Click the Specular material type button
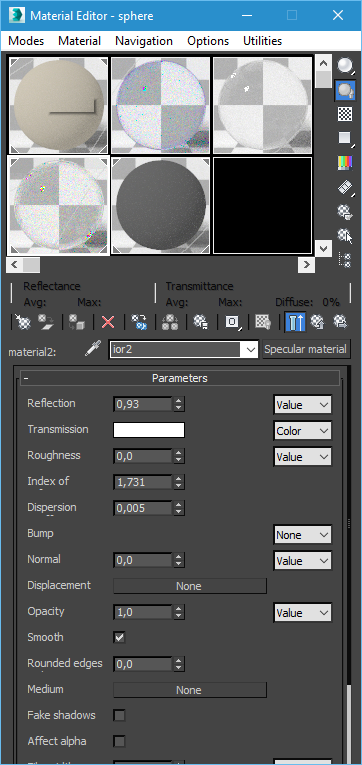Image resolution: width=362 pixels, height=765 pixels. 306,349
